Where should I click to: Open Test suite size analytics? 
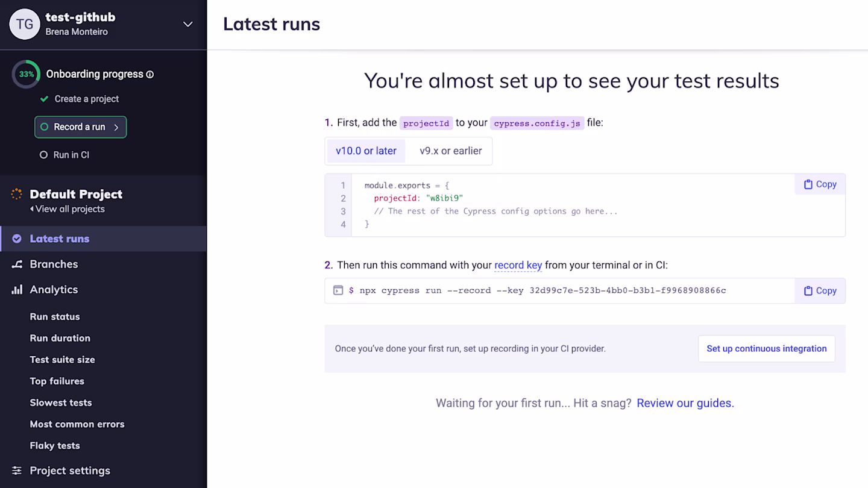pos(63,360)
